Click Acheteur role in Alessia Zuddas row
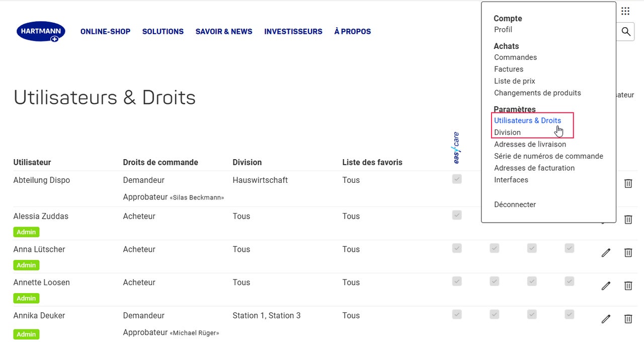This screenshot has width=644, height=342. click(139, 216)
